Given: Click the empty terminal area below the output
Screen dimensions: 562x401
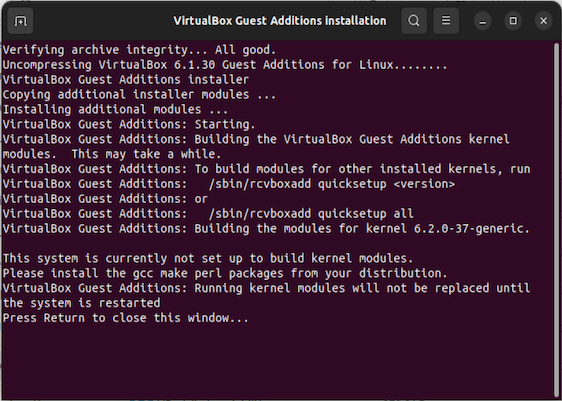Looking at the screenshot, I should pyautogui.click(x=280, y=362).
